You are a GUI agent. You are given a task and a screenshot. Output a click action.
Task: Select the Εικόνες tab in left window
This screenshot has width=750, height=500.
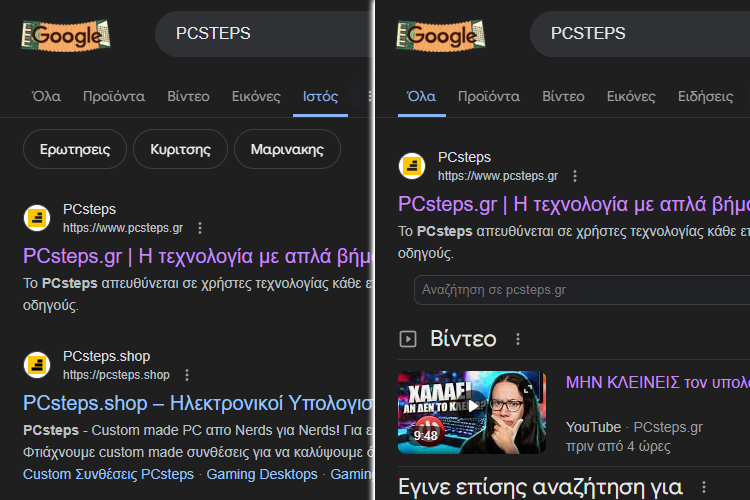click(256, 97)
